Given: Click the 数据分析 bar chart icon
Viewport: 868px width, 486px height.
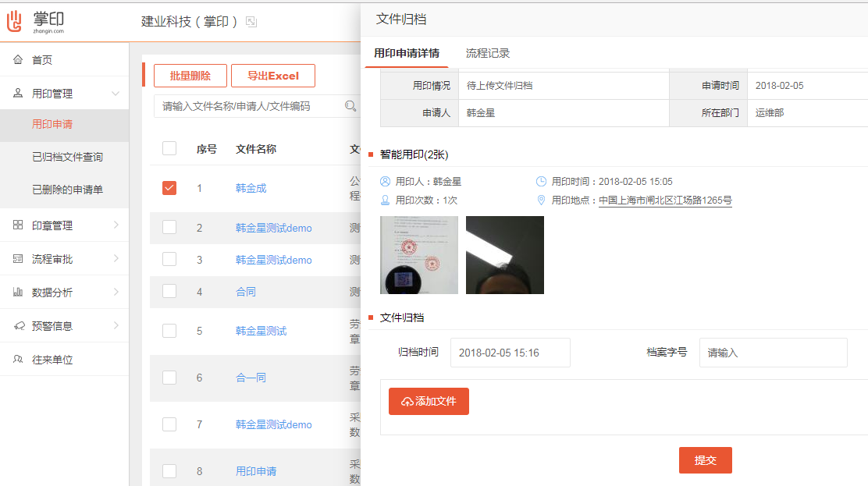Looking at the screenshot, I should (18, 293).
